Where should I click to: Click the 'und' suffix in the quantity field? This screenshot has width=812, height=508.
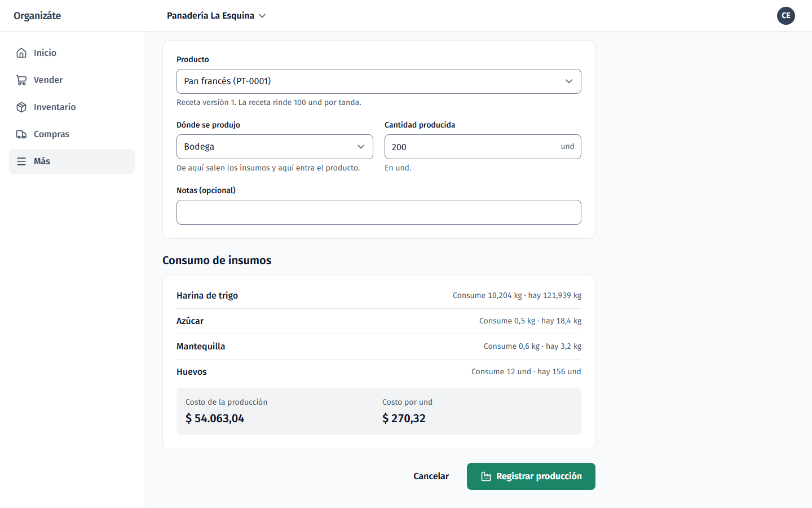pyautogui.click(x=567, y=147)
